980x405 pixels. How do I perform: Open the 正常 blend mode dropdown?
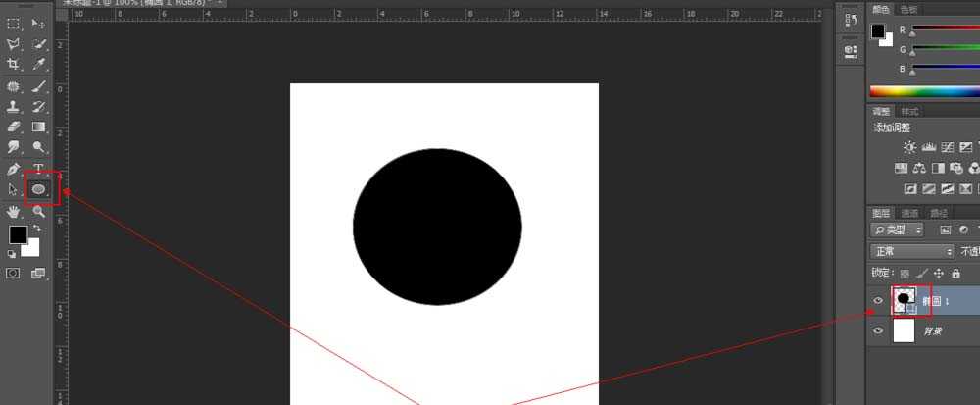pos(912,251)
